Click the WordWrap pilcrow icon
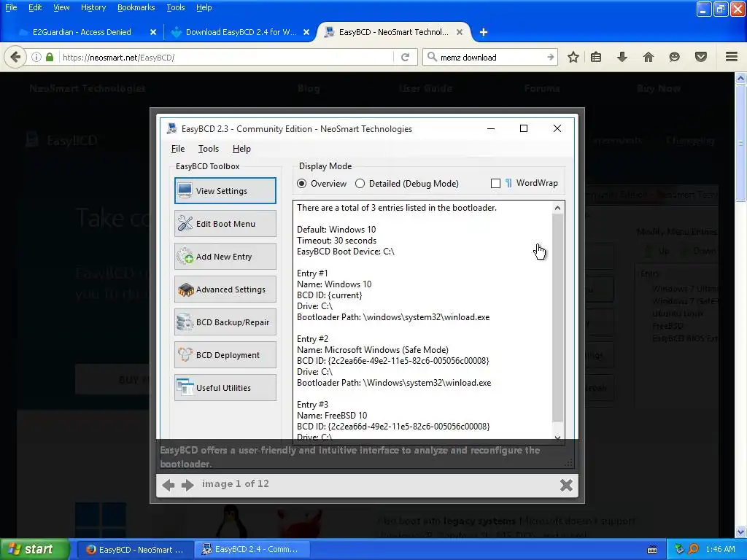747x560 pixels. 508,183
